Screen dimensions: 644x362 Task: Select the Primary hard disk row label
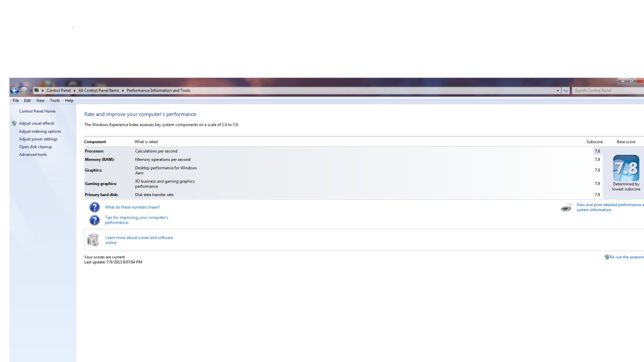coord(102,195)
